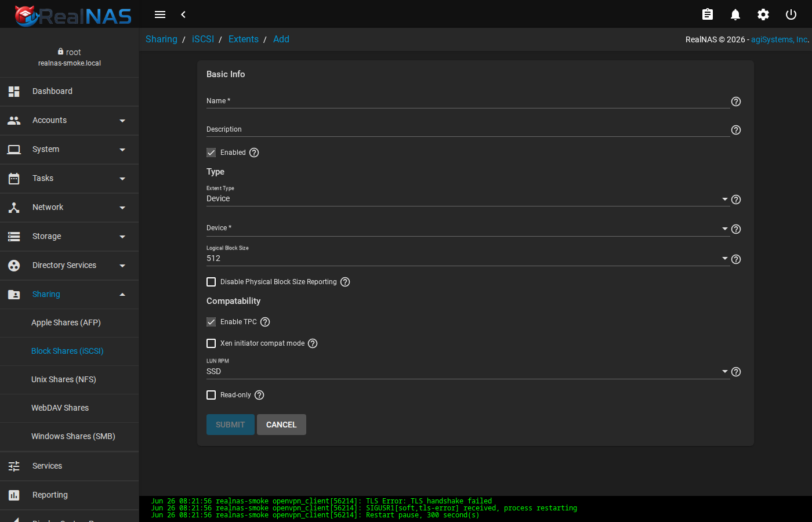This screenshot has width=812, height=522.
Task: Show help for LUN RPM
Action: [x=736, y=372]
